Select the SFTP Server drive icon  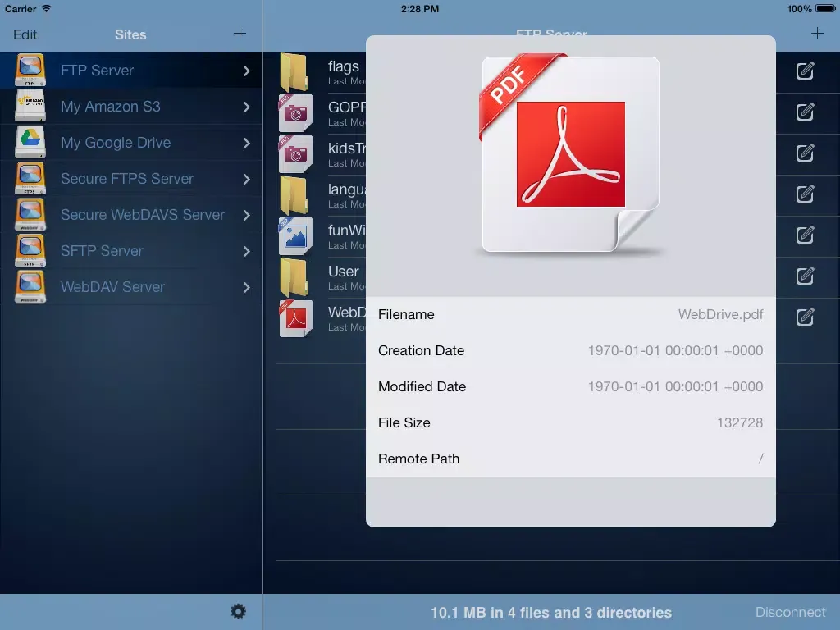pyautogui.click(x=30, y=250)
